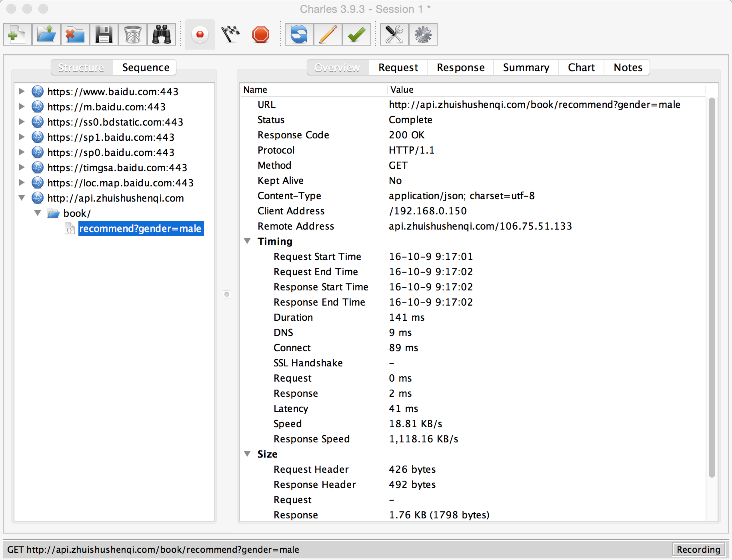Expand the www.baidu.com:443 host node
Image resolution: width=732 pixels, height=560 pixels.
(22, 92)
